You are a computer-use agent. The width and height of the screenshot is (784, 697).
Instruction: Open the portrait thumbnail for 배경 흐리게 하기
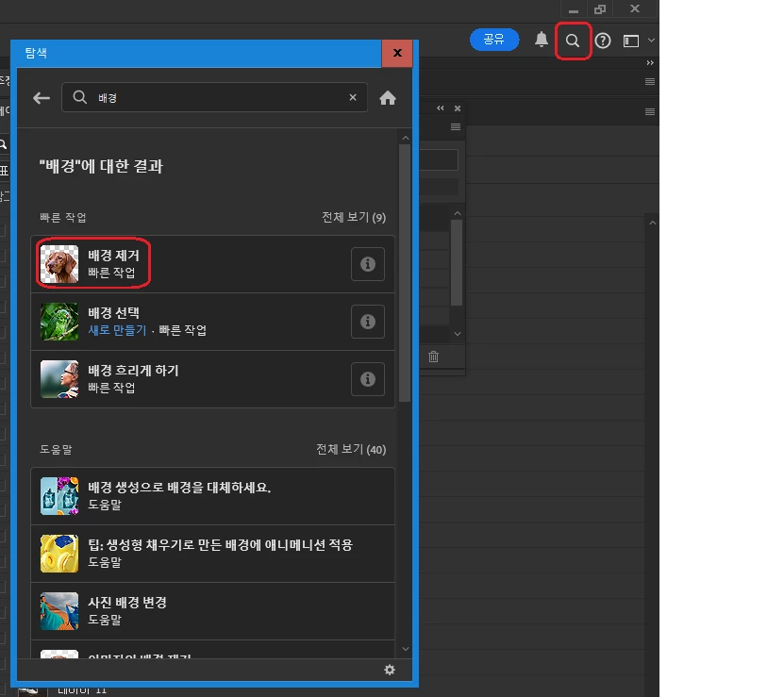tap(59, 379)
